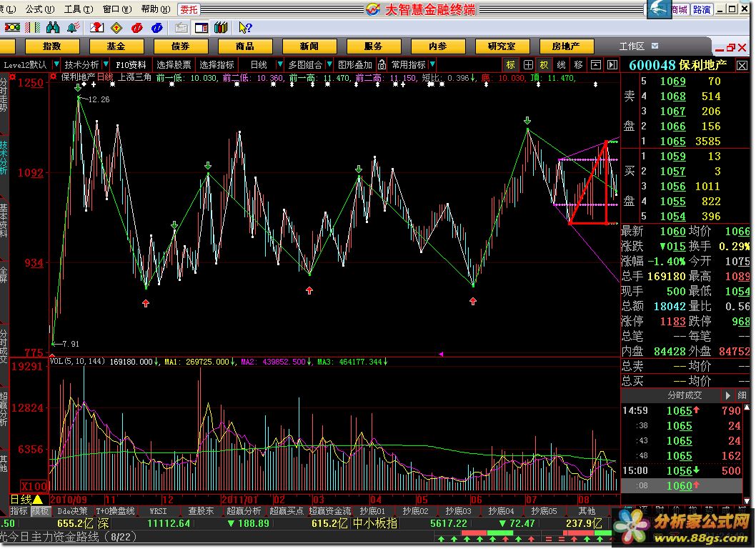756x549 pixels.
Task: Click the 图形叠加 overlay button
Action: [355, 64]
